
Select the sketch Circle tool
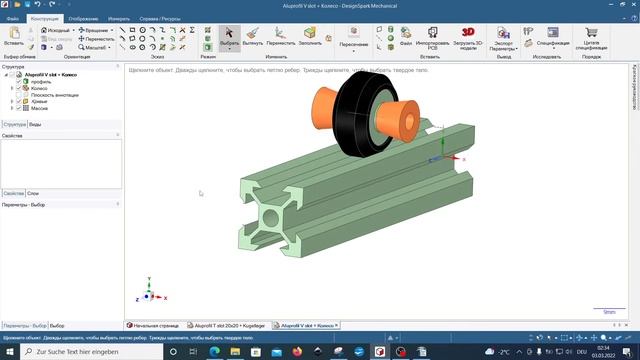click(142, 30)
